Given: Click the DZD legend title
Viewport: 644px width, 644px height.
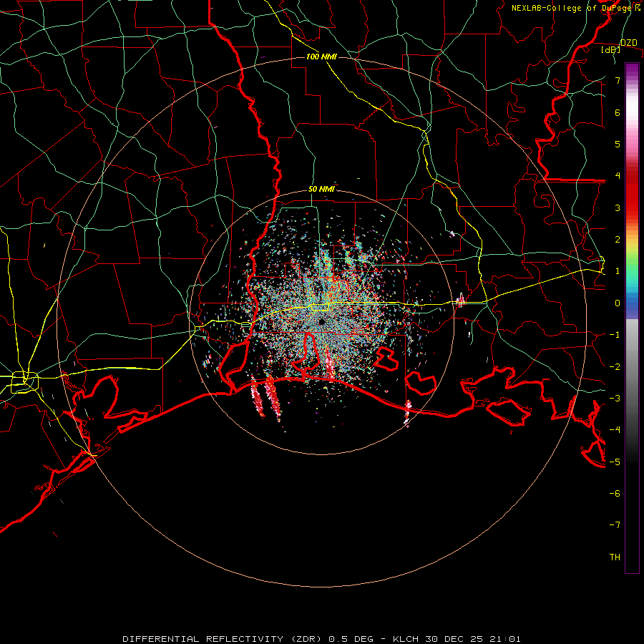Looking at the screenshot, I should click(x=629, y=43).
